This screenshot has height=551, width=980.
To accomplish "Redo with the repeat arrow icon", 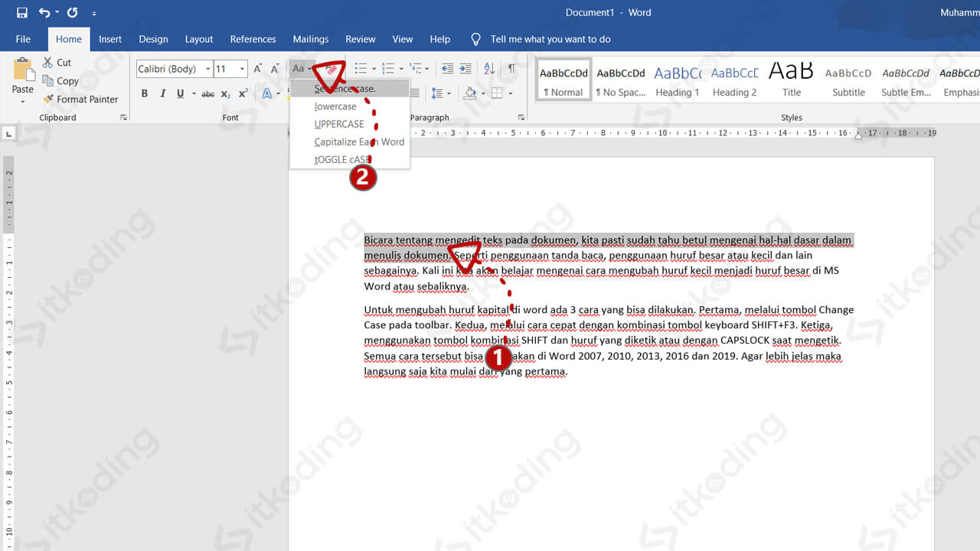I will (72, 13).
